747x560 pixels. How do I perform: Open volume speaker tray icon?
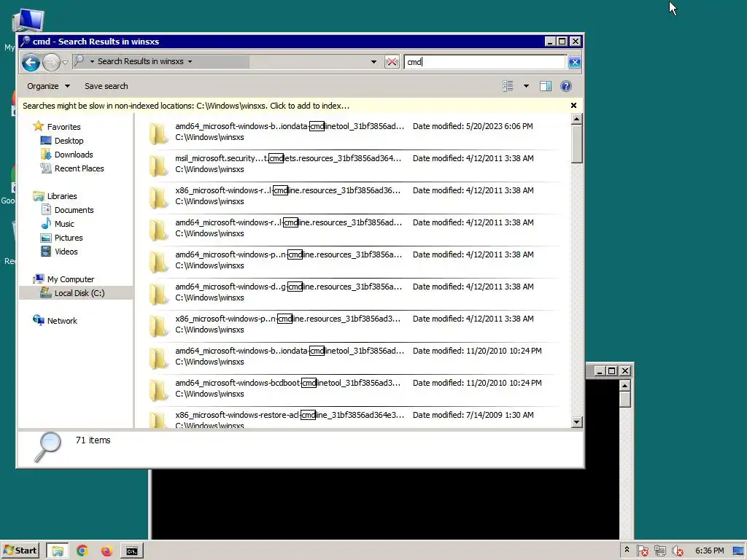[x=677, y=551]
